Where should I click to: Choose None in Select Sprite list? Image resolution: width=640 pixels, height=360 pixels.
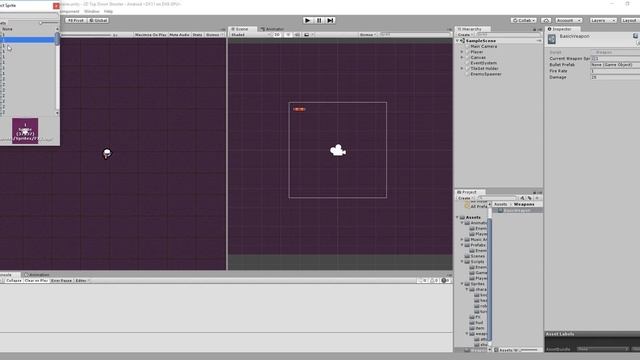point(7,29)
